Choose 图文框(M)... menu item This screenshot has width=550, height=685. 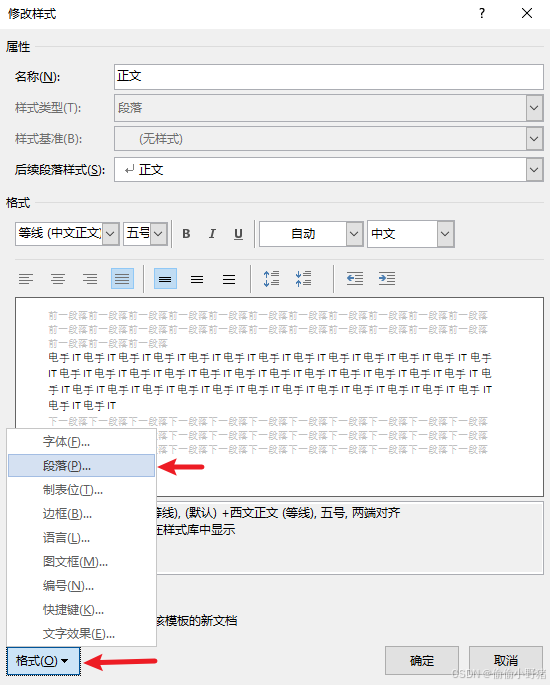click(82, 562)
